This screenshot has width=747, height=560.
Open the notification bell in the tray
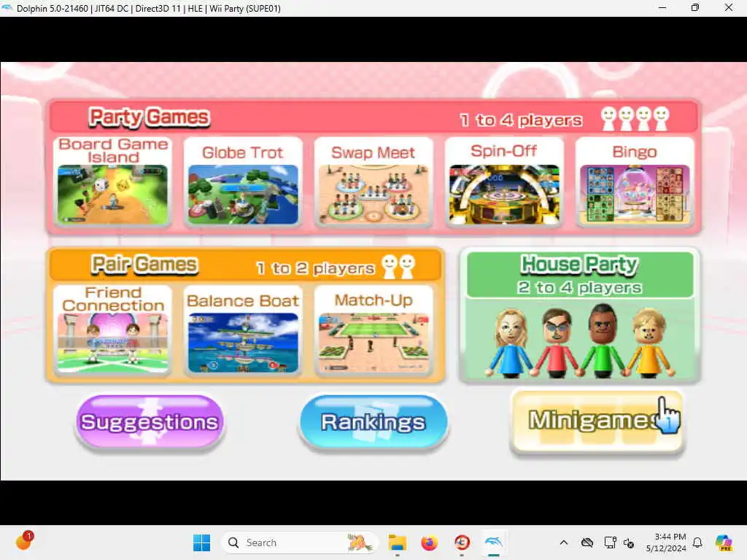tap(697, 542)
